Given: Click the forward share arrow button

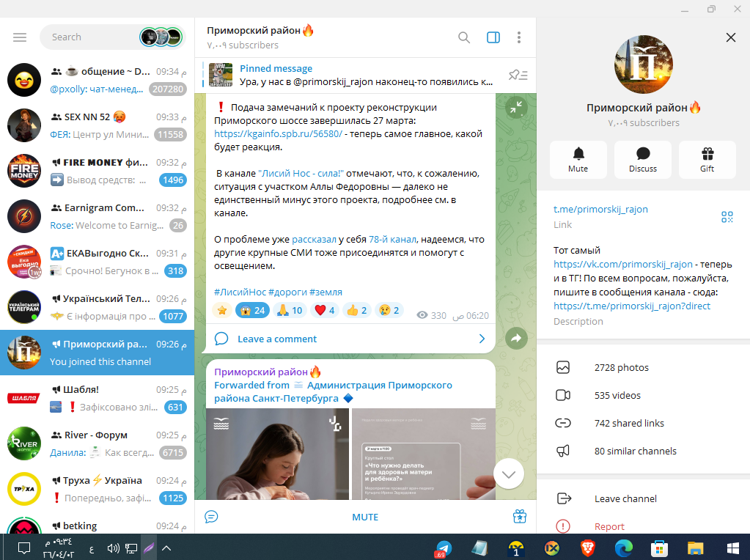Looking at the screenshot, I should pos(516,339).
